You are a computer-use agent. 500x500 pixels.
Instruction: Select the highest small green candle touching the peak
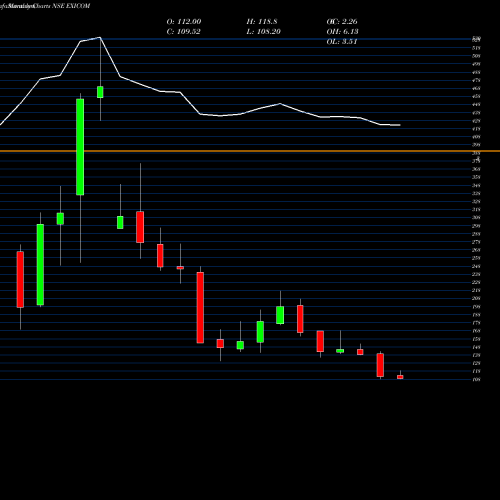(x=100, y=92)
